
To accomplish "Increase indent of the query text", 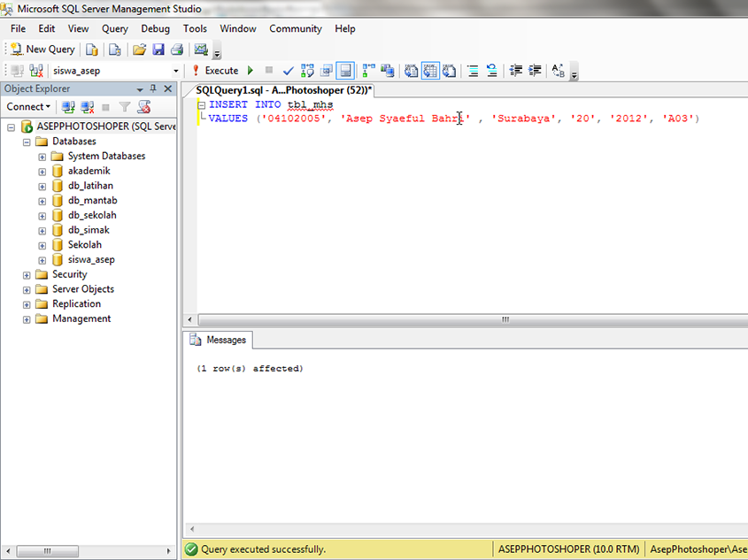I will pyautogui.click(x=535, y=71).
